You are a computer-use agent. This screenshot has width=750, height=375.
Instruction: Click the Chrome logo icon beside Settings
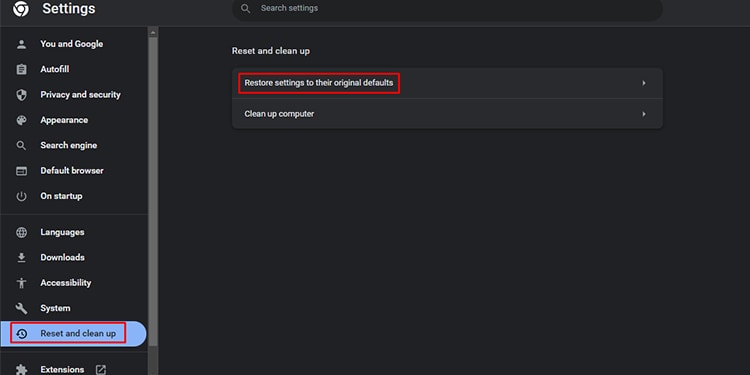click(21, 9)
